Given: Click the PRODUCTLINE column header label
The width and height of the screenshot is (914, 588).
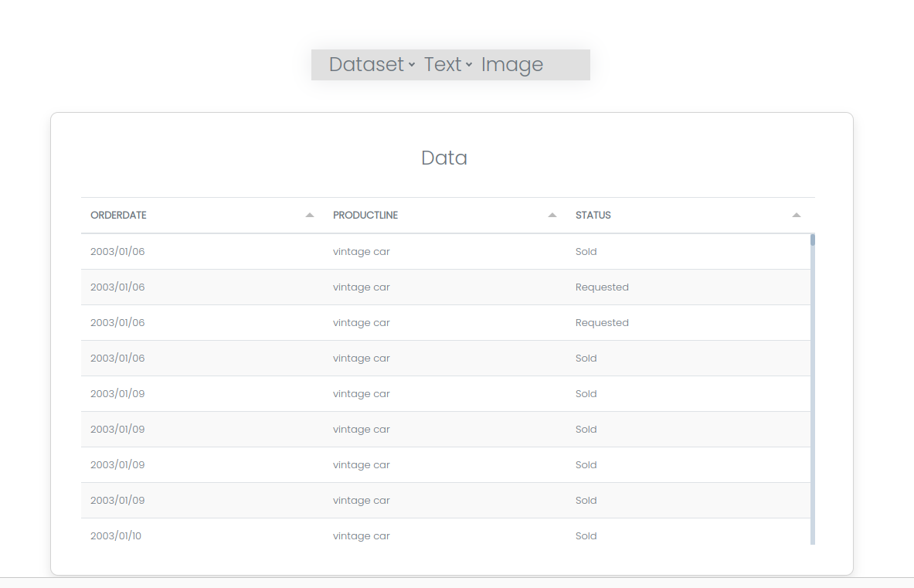Looking at the screenshot, I should tap(365, 216).
